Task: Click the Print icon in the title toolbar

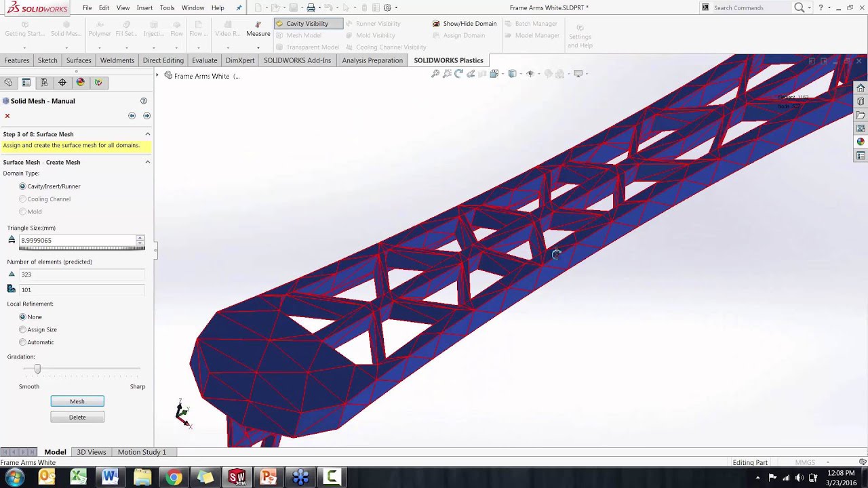Action: pos(311,7)
